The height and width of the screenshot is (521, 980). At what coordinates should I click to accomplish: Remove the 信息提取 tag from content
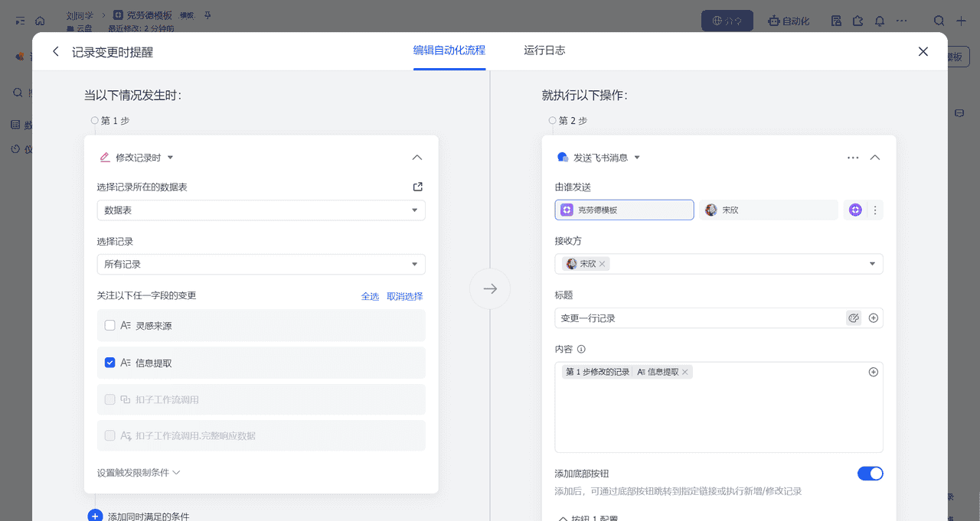point(685,372)
